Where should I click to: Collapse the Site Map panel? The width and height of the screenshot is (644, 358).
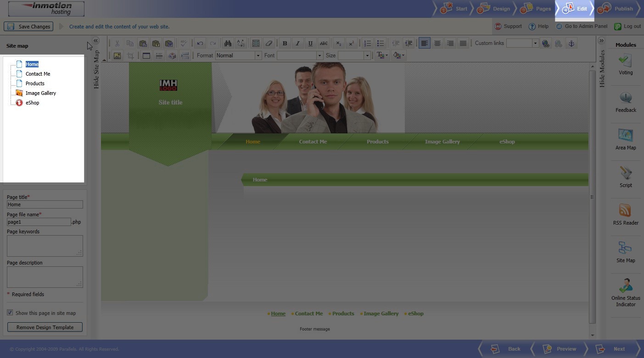pos(96,41)
